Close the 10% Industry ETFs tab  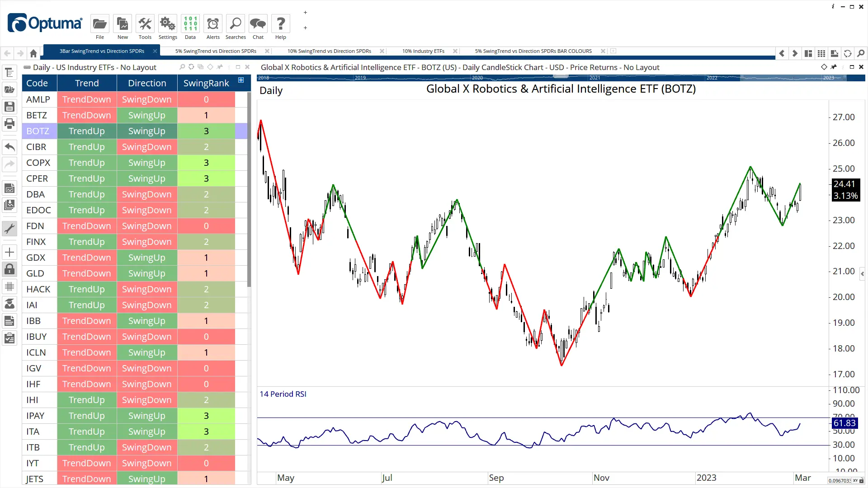click(x=455, y=51)
